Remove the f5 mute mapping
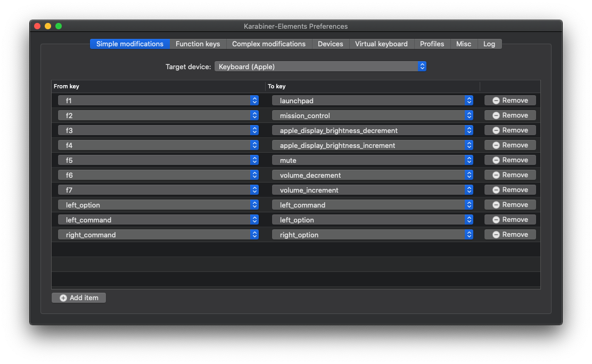Screen dimensions: 592x364 click(x=510, y=160)
